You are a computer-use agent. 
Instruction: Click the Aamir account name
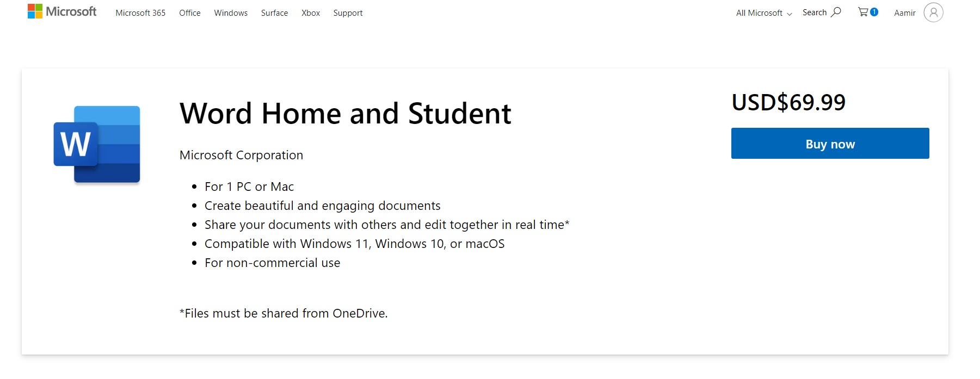tap(905, 13)
